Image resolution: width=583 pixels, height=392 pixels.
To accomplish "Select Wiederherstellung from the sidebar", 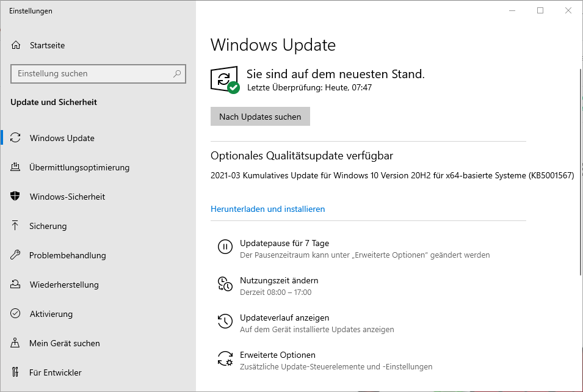I will (63, 285).
